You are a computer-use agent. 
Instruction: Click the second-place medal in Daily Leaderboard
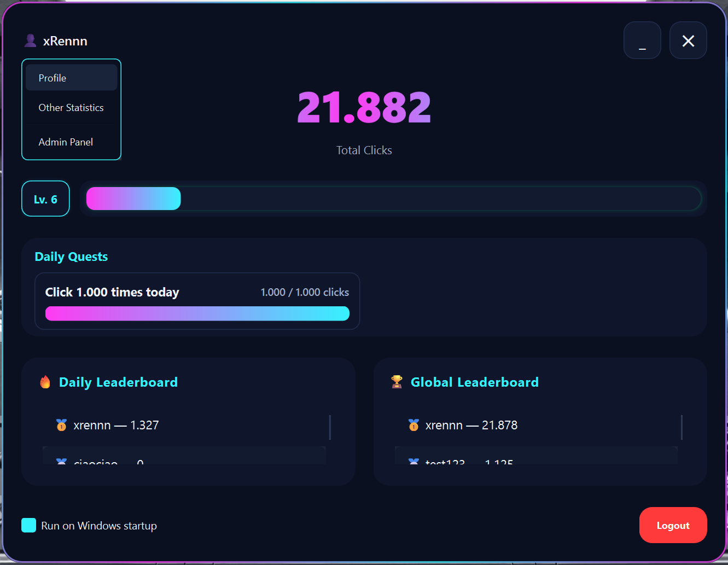coord(61,462)
